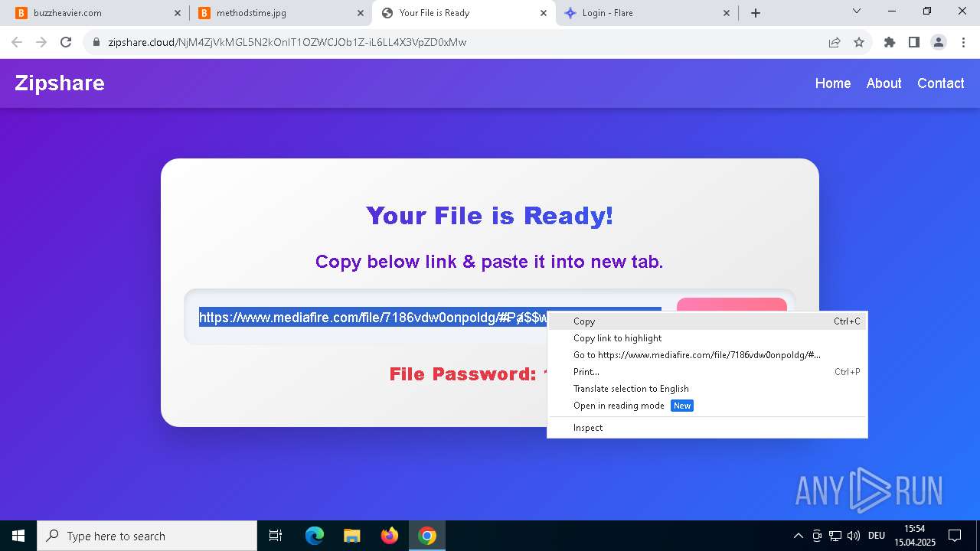Launch Microsoft Edge from taskbar

point(315,536)
